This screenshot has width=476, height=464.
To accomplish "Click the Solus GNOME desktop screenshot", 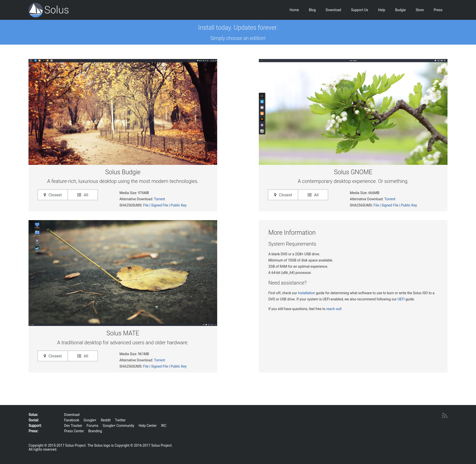I will (x=353, y=112).
